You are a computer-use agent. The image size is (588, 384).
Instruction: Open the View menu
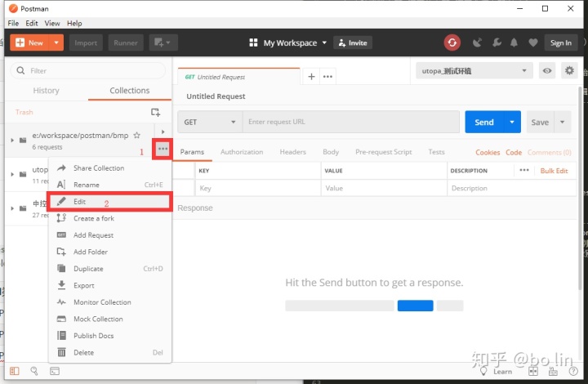tap(52, 23)
